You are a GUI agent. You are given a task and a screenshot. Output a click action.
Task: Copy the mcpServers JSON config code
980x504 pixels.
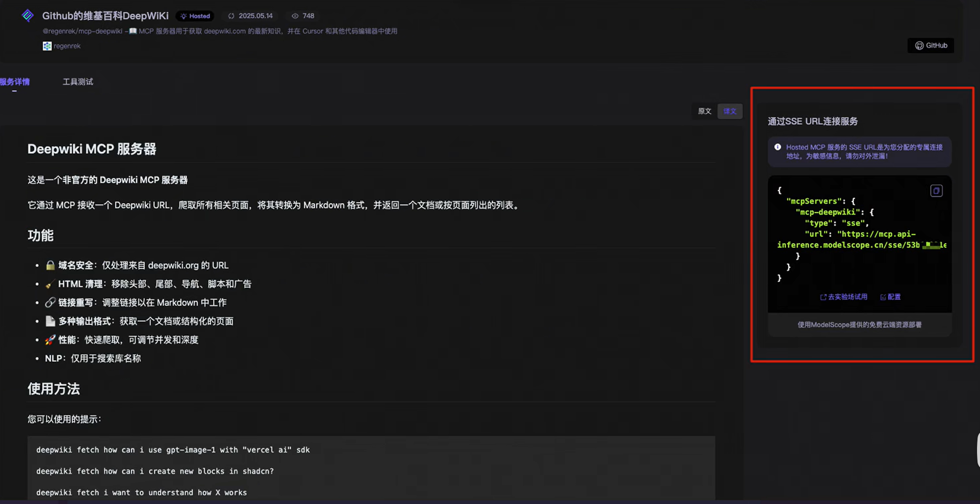[936, 191]
